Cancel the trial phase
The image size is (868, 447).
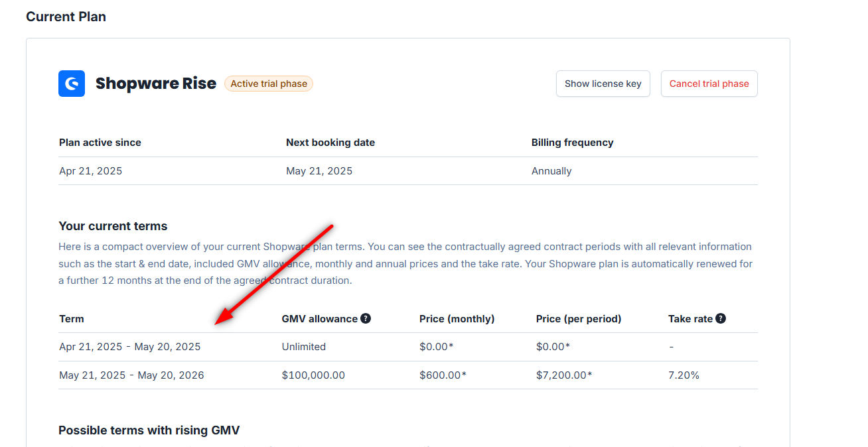coord(709,84)
